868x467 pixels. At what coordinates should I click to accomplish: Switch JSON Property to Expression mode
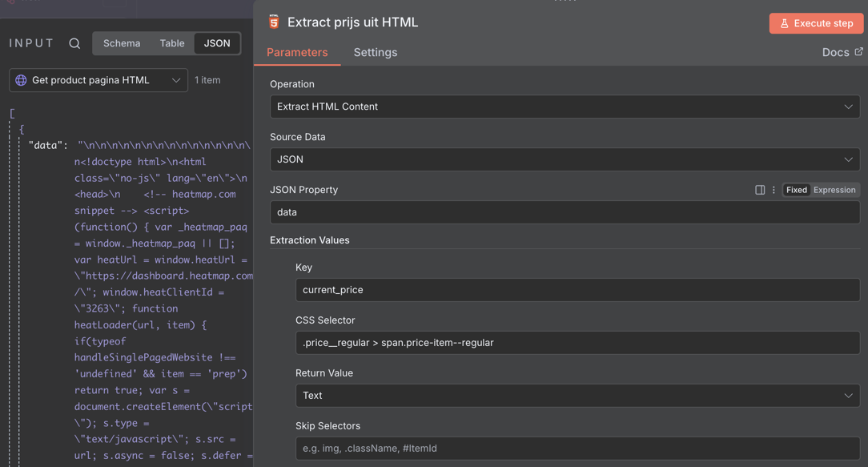click(x=834, y=190)
